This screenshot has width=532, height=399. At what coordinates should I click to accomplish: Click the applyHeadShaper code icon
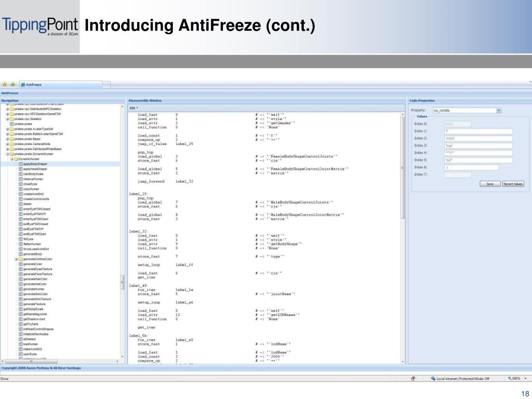pos(21,169)
